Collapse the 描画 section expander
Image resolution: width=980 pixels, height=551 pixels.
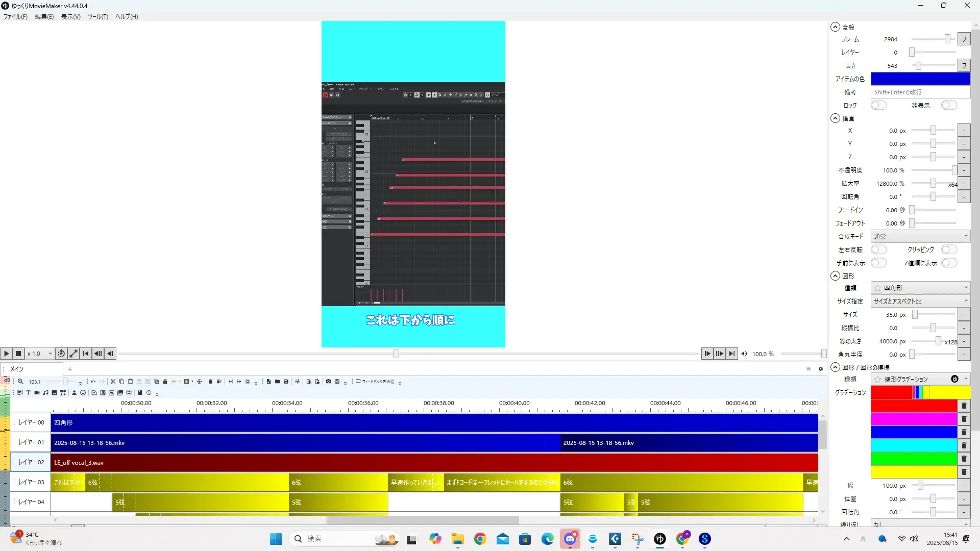pyautogui.click(x=835, y=118)
